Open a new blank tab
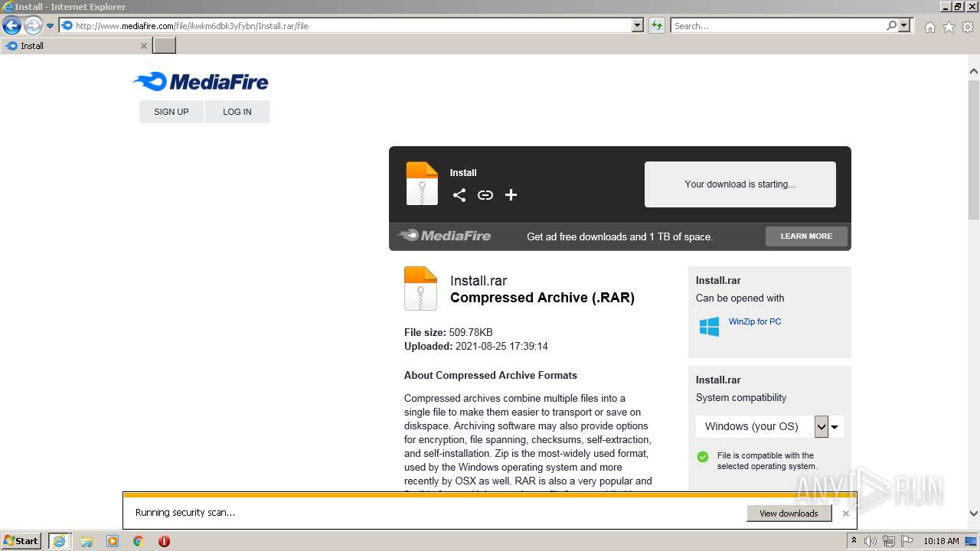Screen dimensions: 980x551 (165, 46)
